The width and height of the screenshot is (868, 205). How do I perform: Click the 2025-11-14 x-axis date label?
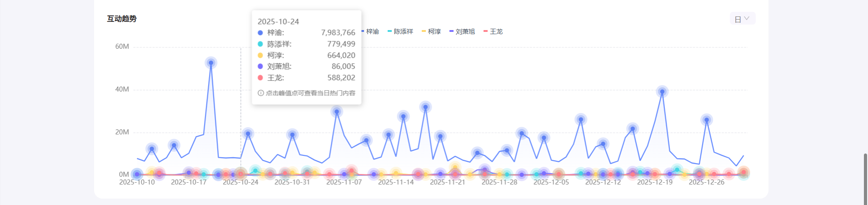coord(396,182)
